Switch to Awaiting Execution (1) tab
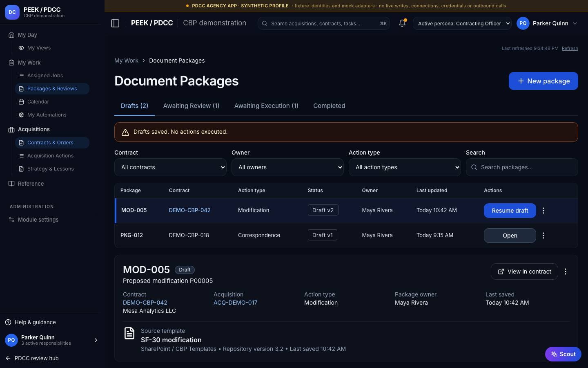This screenshot has height=368, width=588. (x=266, y=106)
